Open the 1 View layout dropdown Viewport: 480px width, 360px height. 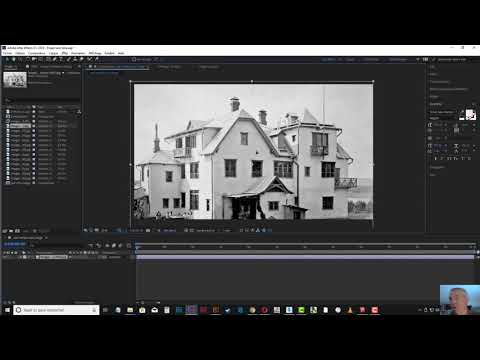coord(227,230)
